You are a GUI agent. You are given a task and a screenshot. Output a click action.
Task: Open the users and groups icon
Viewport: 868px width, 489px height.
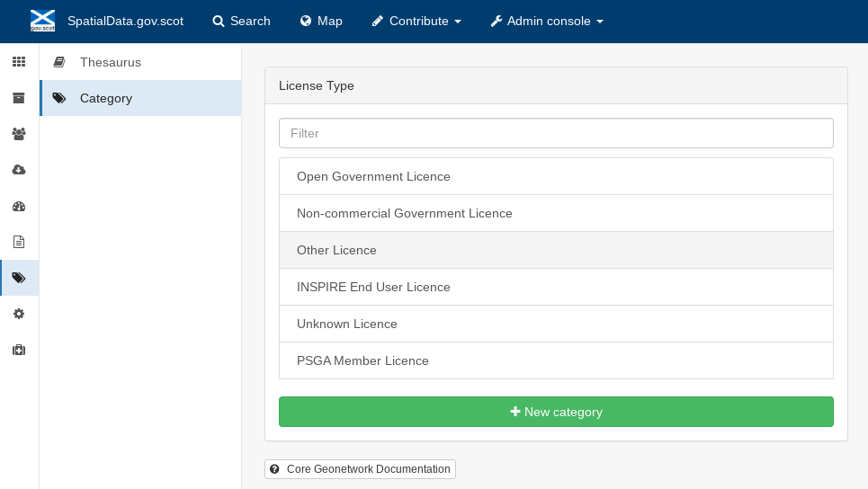click(19, 134)
